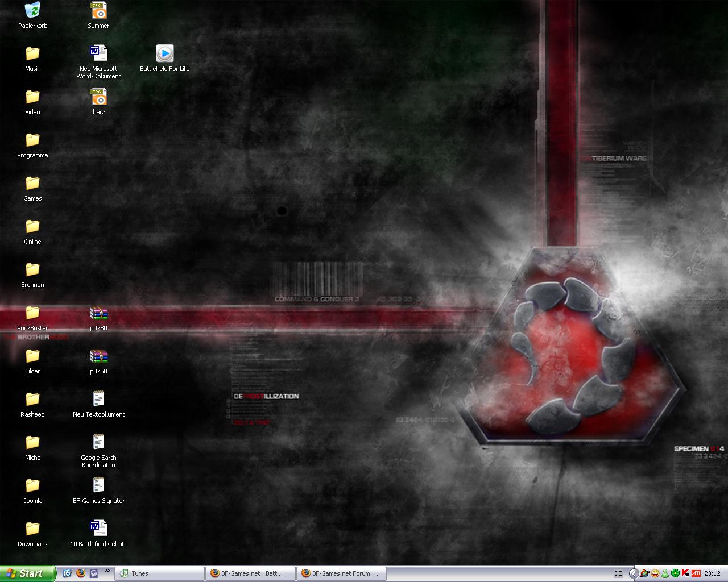The image size is (728, 582).
Task: Click the ICQ green flower tray icon
Action: [x=675, y=573]
